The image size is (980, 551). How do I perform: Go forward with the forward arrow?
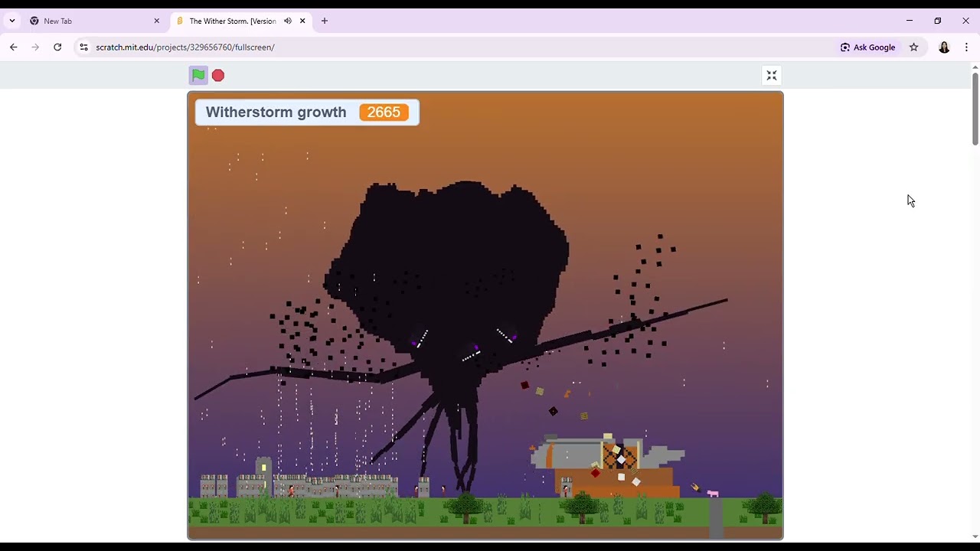35,47
